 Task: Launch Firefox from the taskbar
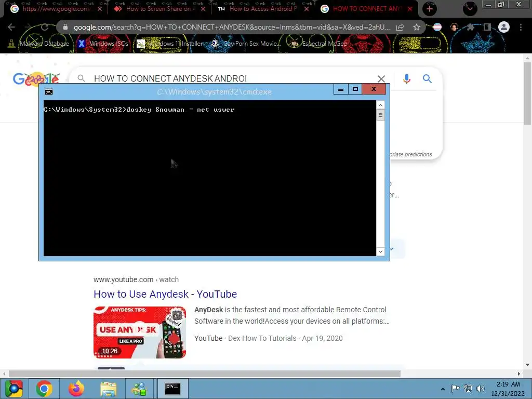click(76, 389)
